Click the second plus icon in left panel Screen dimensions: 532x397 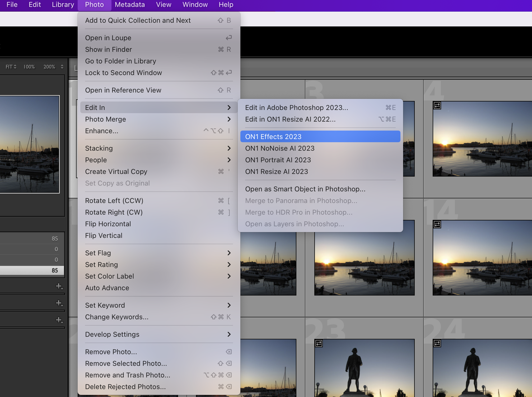coord(59,303)
